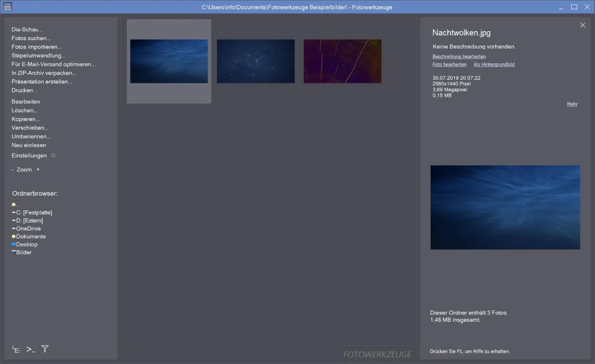Screen dimensions: 595x364
Task: Select the purple star trails thumbnail
Action: (x=343, y=61)
